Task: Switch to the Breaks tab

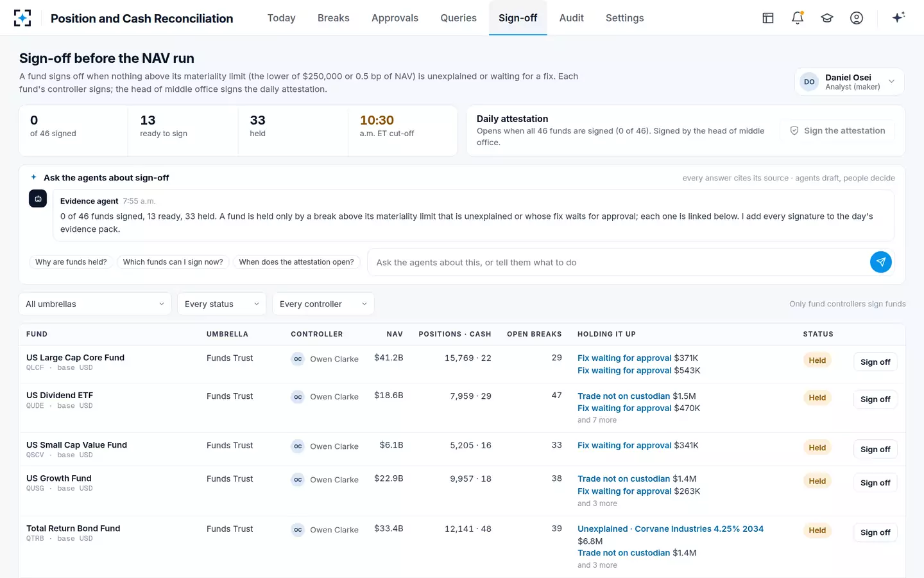Action: (334, 18)
